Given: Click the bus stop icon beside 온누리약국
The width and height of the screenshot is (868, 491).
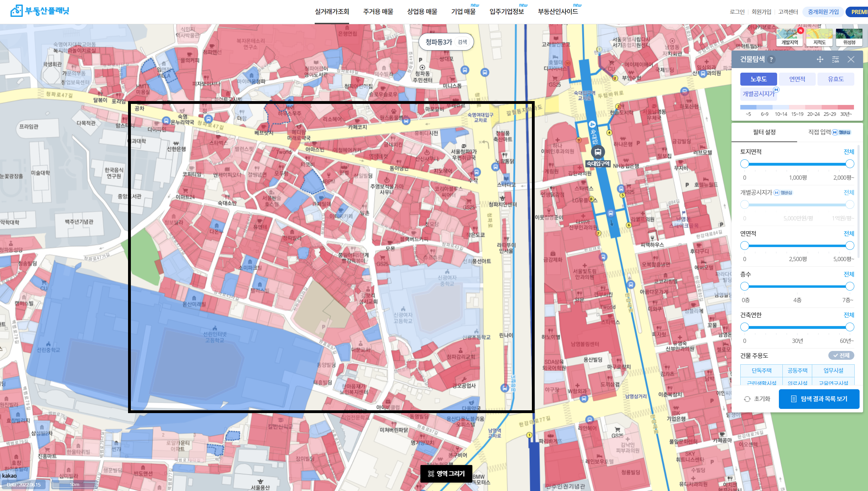Looking at the screenshot, I should coord(166,121).
